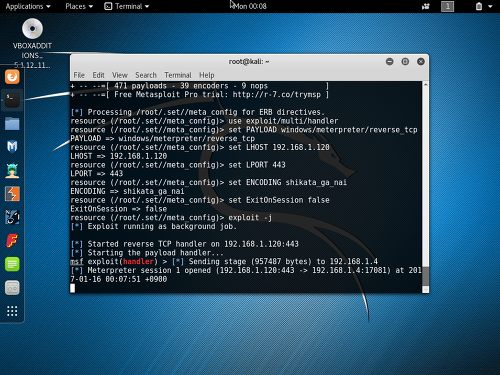500x375 pixels.
Task: Open the Maltego icon in dock
Action: coord(12,217)
